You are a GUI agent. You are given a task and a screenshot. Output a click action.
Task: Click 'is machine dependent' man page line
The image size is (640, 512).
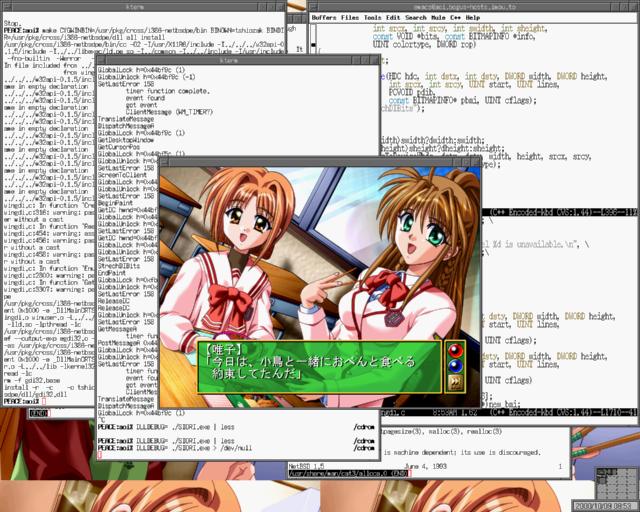point(462,452)
